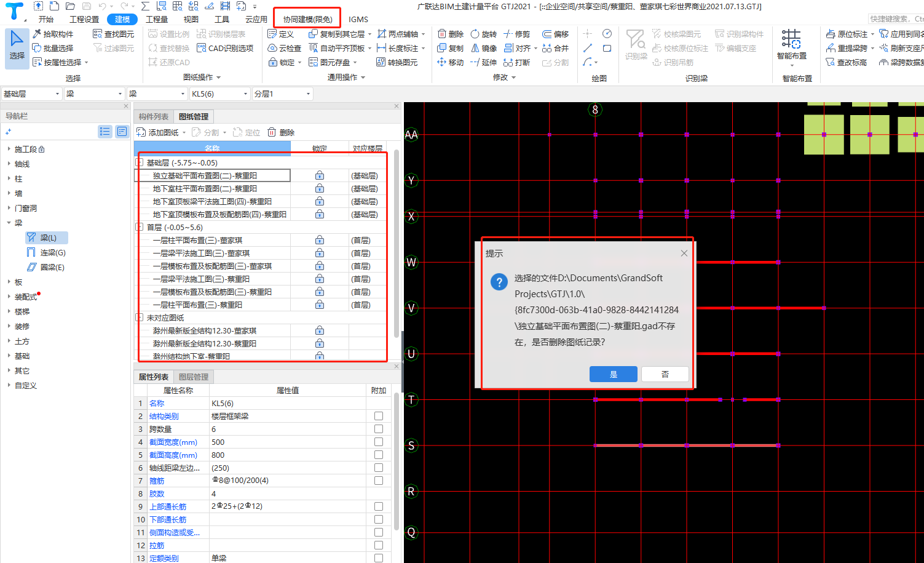The width and height of the screenshot is (924, 563).
Task: Toggle 附加 checkbox for 截面高度 row
Action: click(379, 455)
